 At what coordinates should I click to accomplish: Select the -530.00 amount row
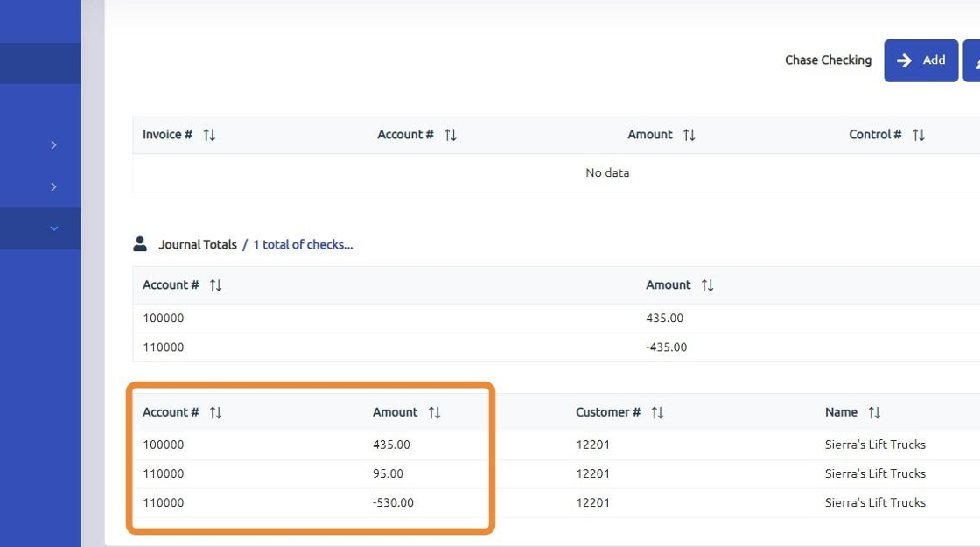tap(393, 503)
